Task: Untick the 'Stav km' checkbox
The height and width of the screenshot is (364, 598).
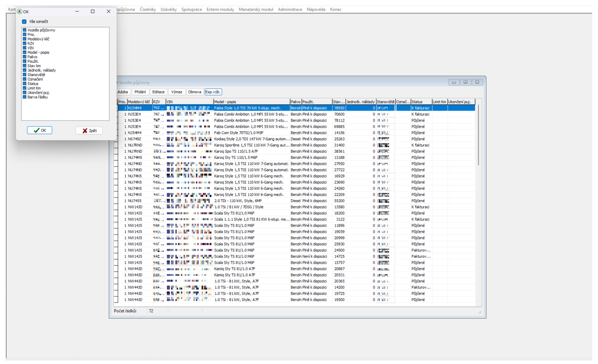Action: (25, 66)
